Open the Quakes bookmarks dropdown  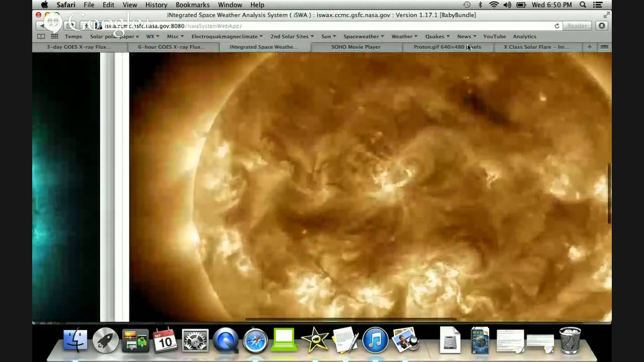(x=437, y=37)
